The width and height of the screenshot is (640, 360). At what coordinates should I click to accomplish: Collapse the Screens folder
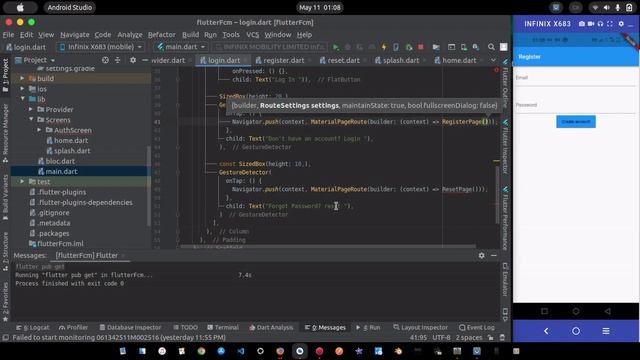pyautogui.click(x=31, y=120)
